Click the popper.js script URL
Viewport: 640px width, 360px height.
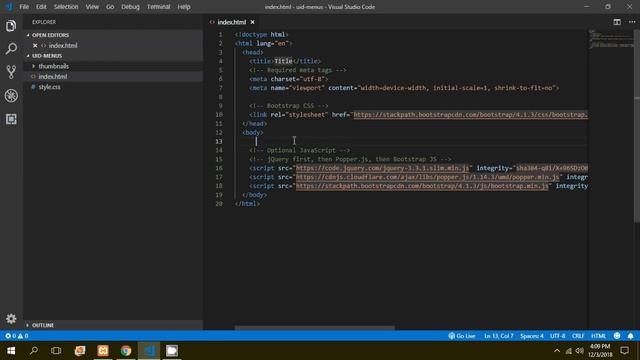coord(427,177)
